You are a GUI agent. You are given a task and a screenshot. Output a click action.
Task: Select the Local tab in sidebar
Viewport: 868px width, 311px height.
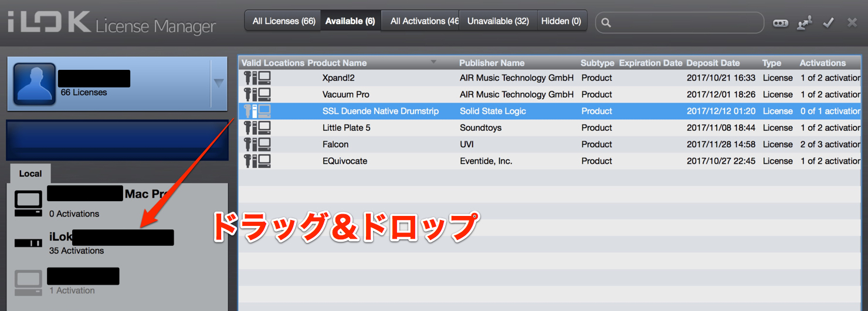pyautogui.click(x=30, y=174)
